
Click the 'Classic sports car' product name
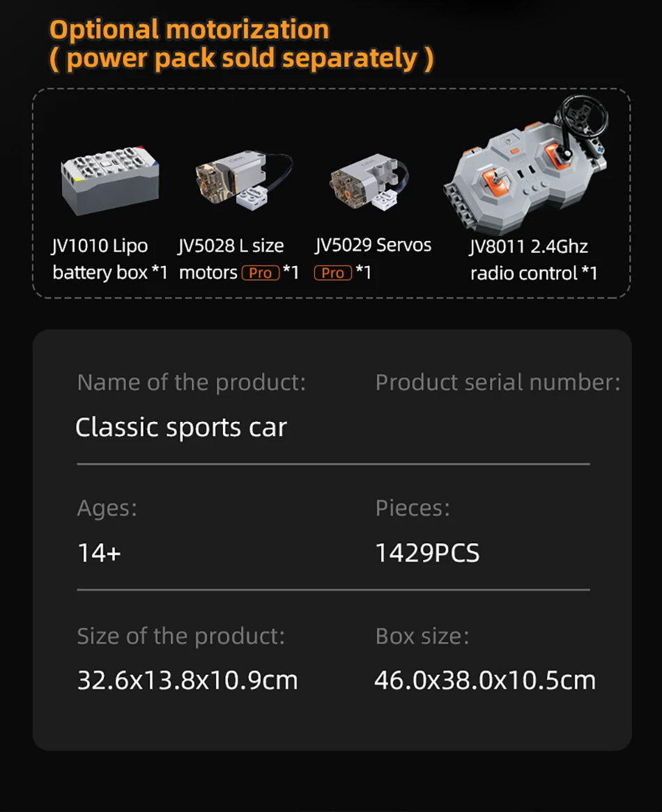180,428
